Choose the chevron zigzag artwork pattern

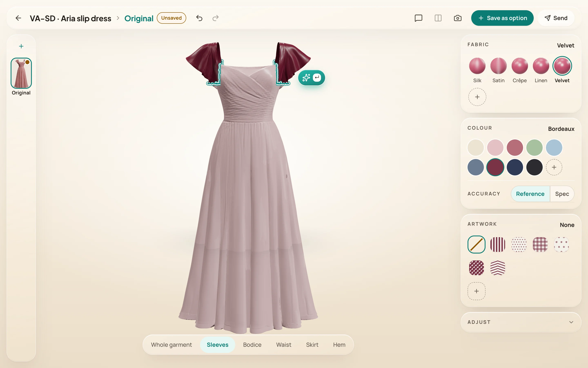coord(498,268)
